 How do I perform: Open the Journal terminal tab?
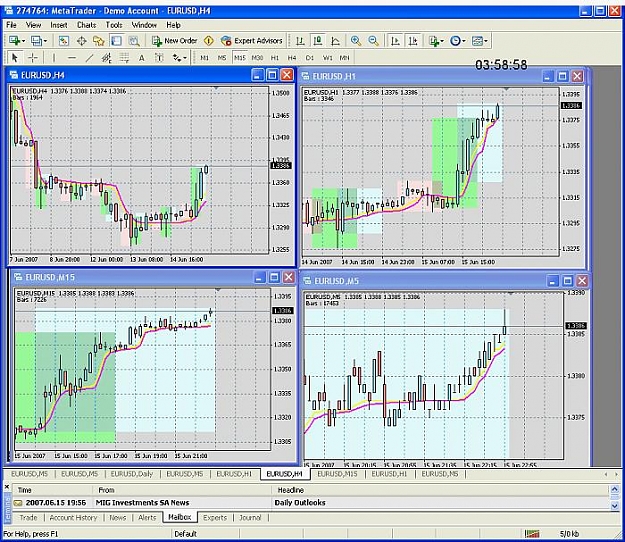point(250,518)
